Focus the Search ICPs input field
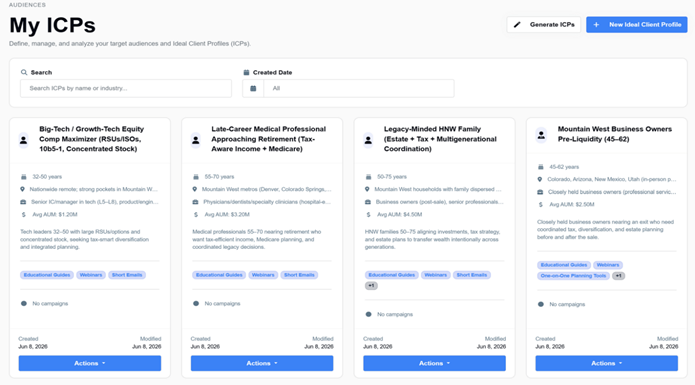695x385 pixels. tap(126, 88)
